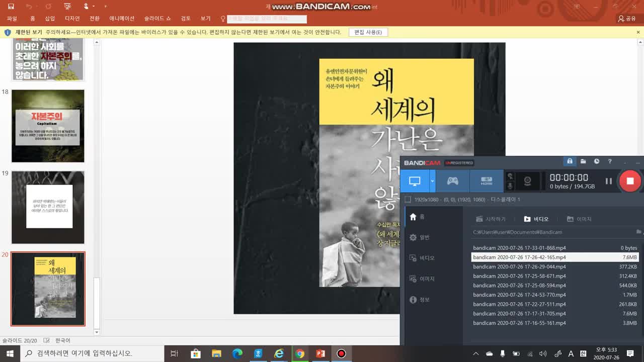The width and height of the screenshot is (644, 362).
Task: Switch Bandicam to HDMI device recording mode
Action: click(487, 181)
